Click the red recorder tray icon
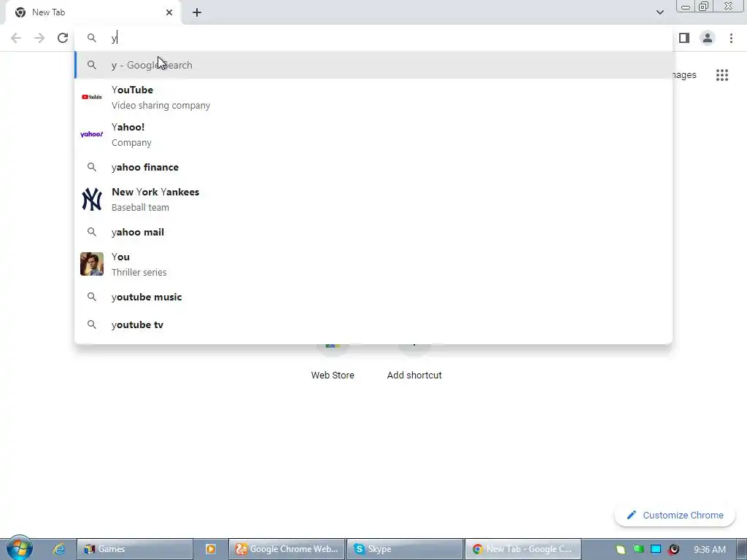Image resolution: width=747 pixels, height=560 pixels. pyautogui.click(x=673, y=549)
